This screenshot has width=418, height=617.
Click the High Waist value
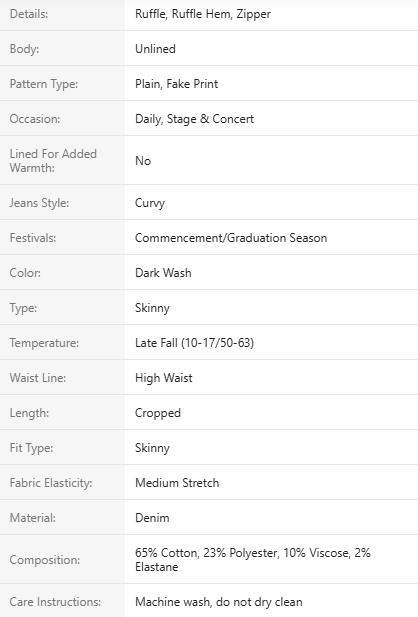[x=163, y=378]
